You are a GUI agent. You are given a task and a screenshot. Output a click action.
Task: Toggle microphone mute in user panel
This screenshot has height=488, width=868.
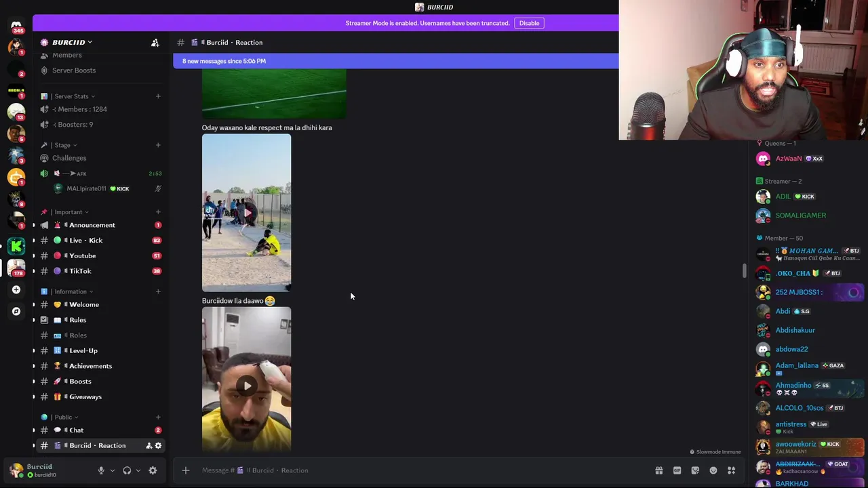pos(101,470)
